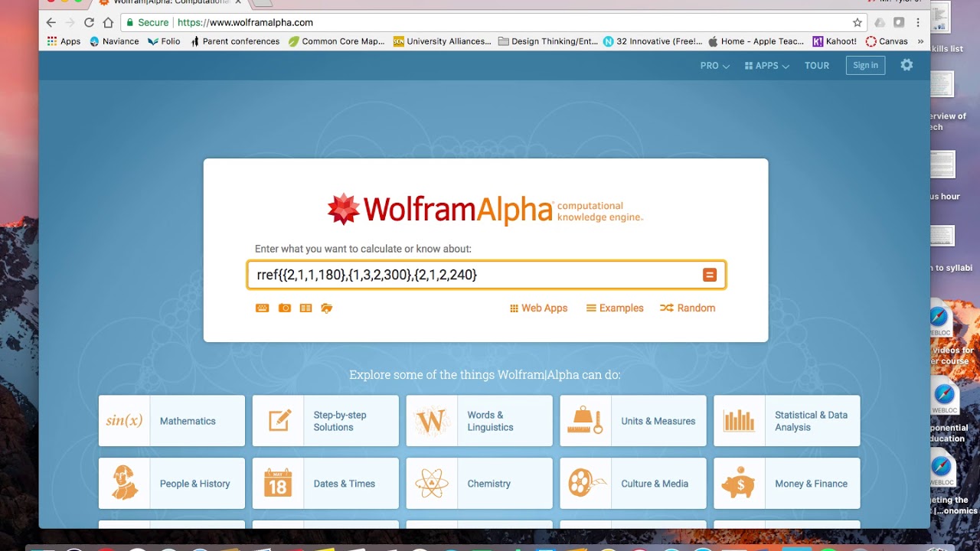Open the Chrome three-dot menu

918,22
